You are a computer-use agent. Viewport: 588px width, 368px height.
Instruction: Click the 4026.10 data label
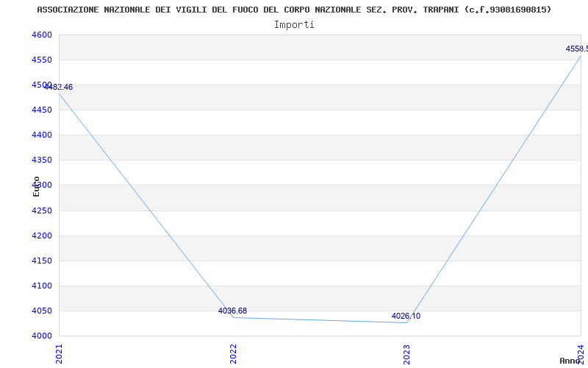click(x=406, y=316)
